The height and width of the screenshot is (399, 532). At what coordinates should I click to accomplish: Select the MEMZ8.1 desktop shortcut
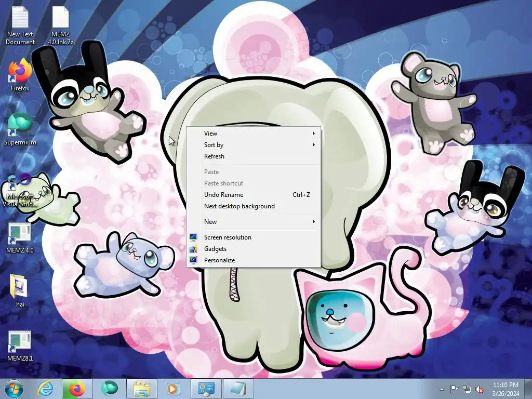[20, 346]
